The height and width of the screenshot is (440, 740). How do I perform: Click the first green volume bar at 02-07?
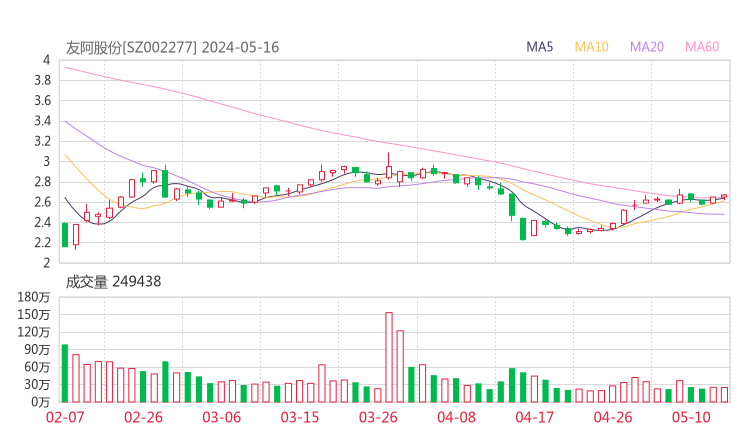[x=65, y=373]
